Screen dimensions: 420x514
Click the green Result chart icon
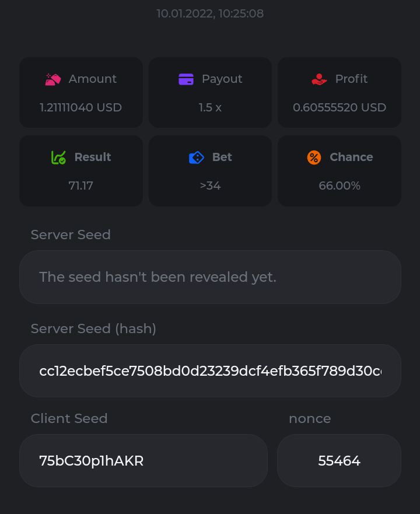pyautogui.click(x=58, y=158)
